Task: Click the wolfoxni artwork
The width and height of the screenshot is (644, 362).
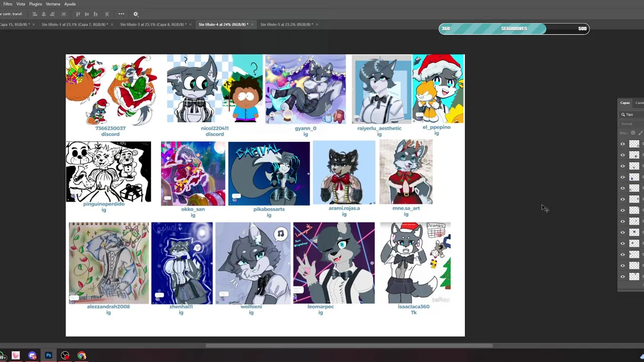Action: [253, 263]
